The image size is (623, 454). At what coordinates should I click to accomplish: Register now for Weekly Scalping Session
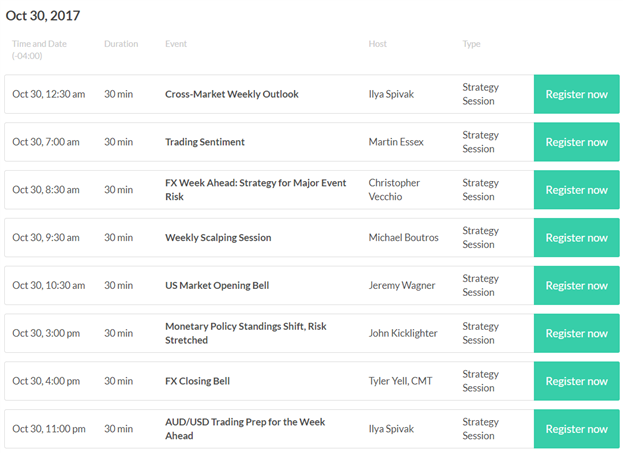[x=576, y=238]
